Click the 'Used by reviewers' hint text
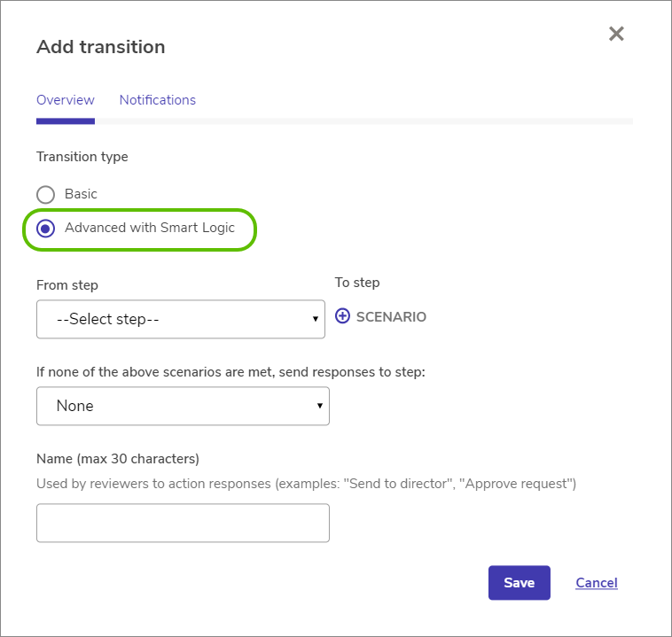 [306, 484]
